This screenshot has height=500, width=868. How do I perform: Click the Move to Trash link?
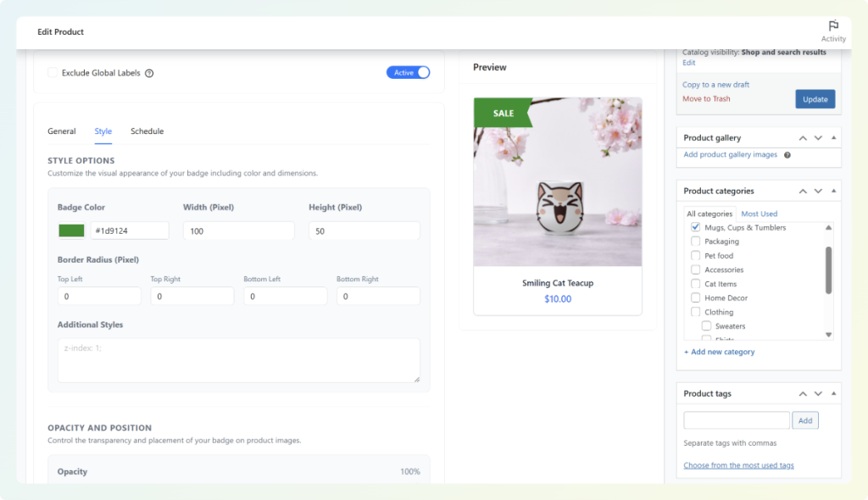(706, 99)
